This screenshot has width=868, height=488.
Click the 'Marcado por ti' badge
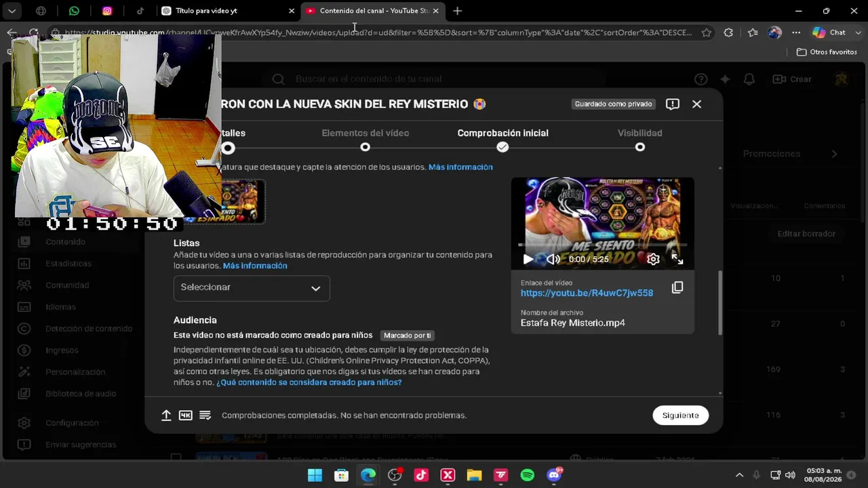(407, 335)
